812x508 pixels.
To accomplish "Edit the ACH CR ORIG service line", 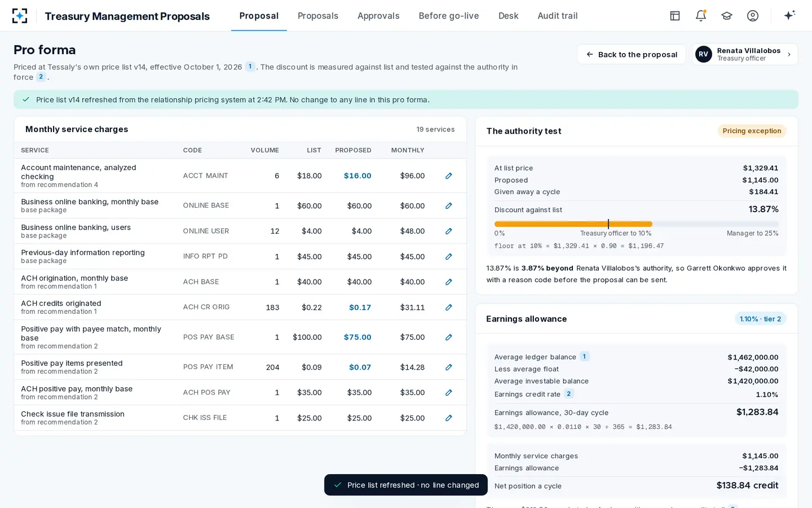I will tap(449, 308).
